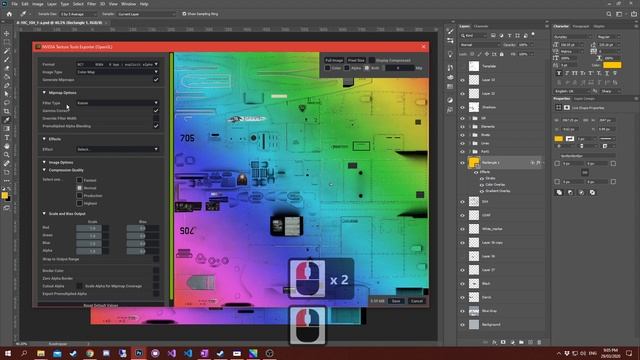640x360 pixels.
Task: Open Chrome from the taskbar
Action: [90, 353]
